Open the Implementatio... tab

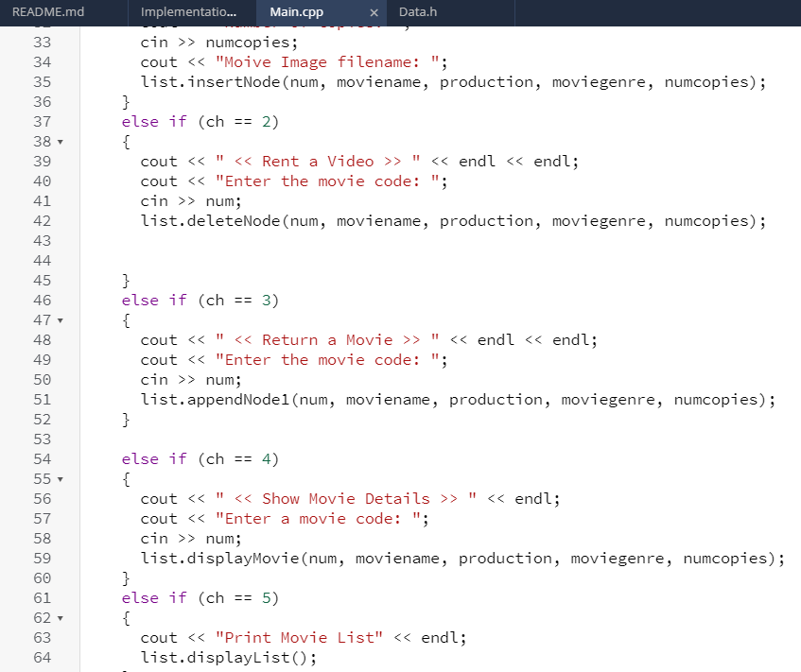click(189, 13)
